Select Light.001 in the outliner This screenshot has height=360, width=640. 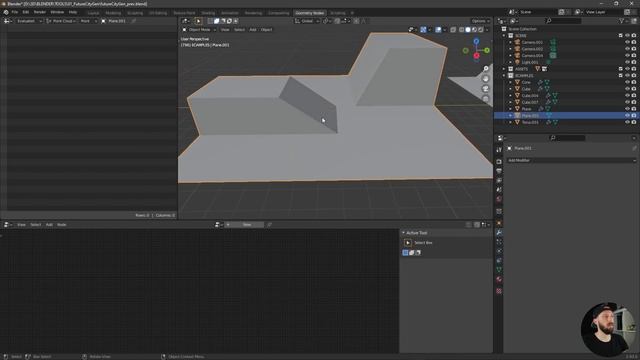point(530,62)
